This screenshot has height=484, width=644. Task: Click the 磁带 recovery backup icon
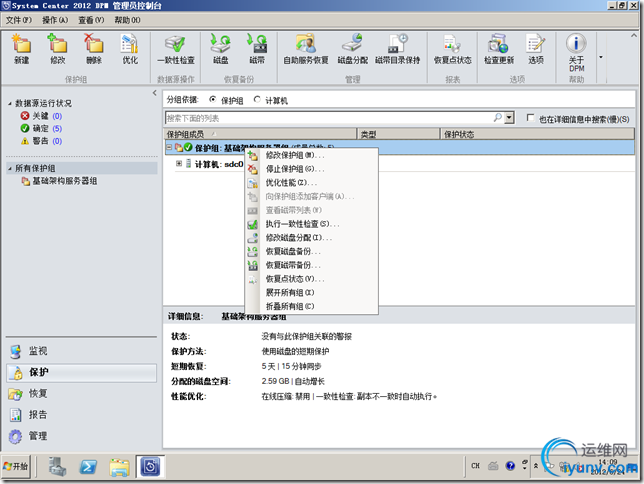257,49
